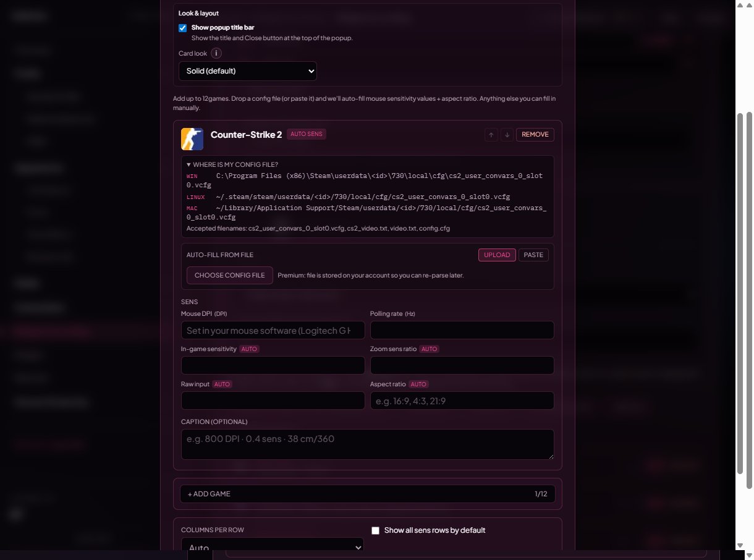Viewport: 754px width, 560px height.
Task: Move Counter-Strike 2 card down
Action: [x=507, y=135]
